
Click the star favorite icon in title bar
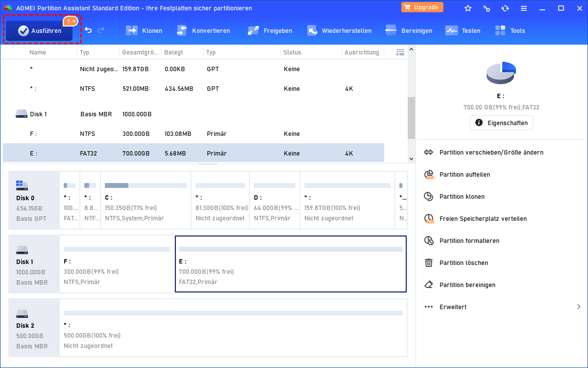[468, 8]
